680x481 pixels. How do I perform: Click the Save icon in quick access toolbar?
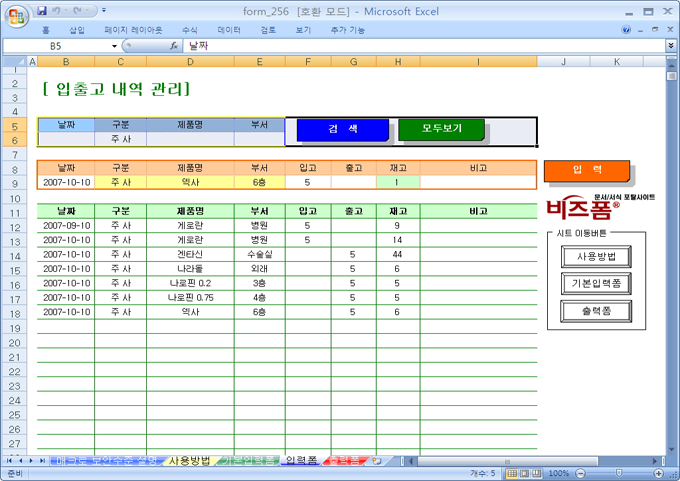(42, 10)
